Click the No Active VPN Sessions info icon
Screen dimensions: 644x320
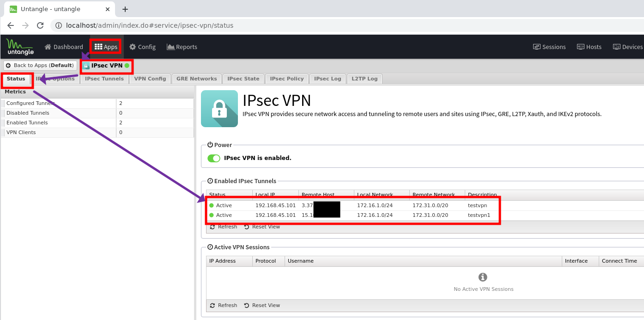point(483,277)
